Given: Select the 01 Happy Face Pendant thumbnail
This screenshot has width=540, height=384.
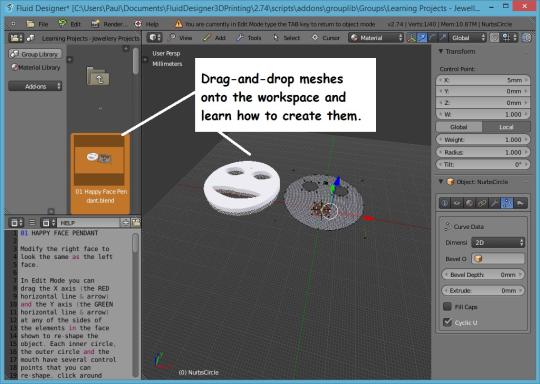Looking at the screenshot, I should (100, 173).
